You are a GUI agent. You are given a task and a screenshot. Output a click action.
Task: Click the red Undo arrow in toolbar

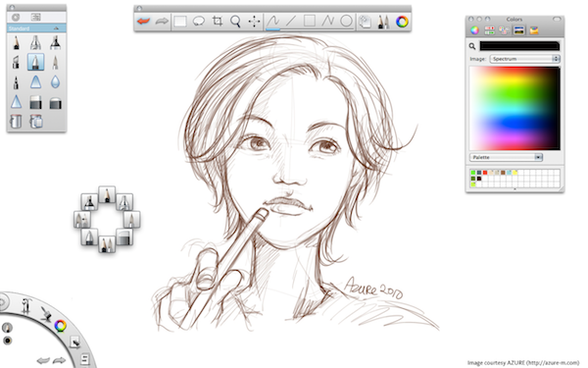[x=144, y=22]
